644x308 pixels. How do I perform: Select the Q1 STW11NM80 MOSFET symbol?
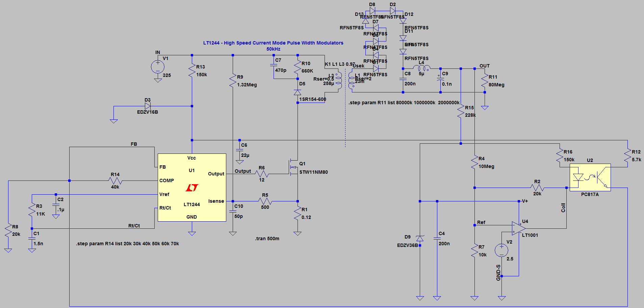click(x=294, y=167)
